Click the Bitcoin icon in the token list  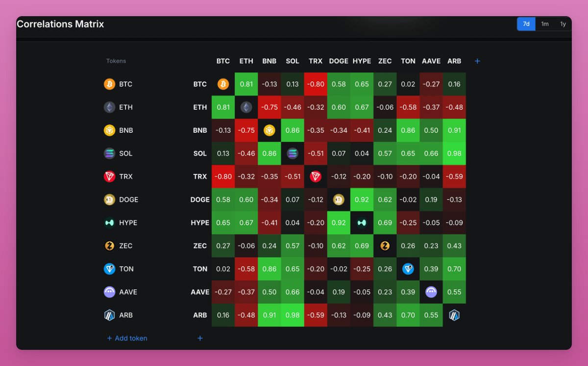pos(109,84)
